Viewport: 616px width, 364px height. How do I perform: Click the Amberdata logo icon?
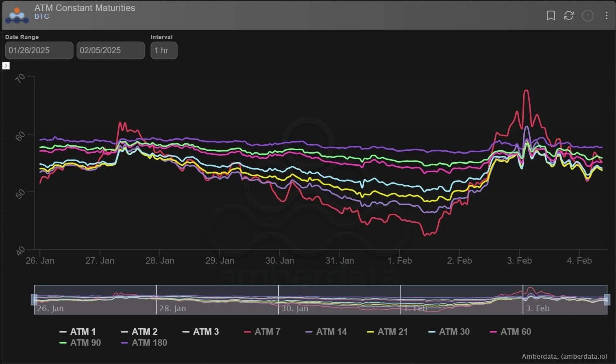pyautogui.click(x=17, y=15)
